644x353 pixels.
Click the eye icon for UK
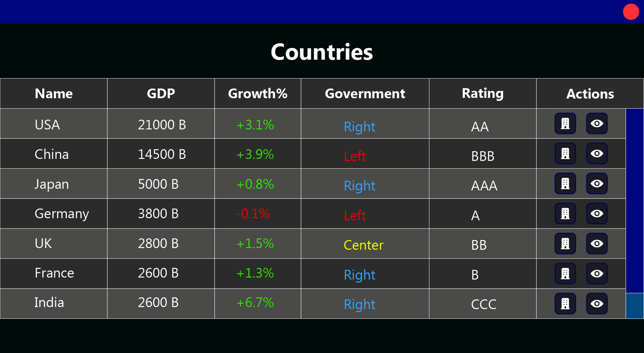[597, 244]
